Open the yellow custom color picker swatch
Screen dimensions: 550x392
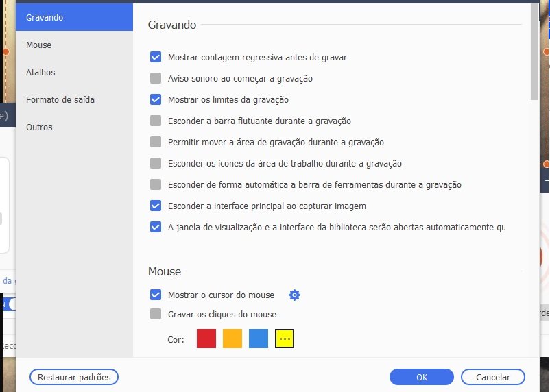(x=285, y=339)
